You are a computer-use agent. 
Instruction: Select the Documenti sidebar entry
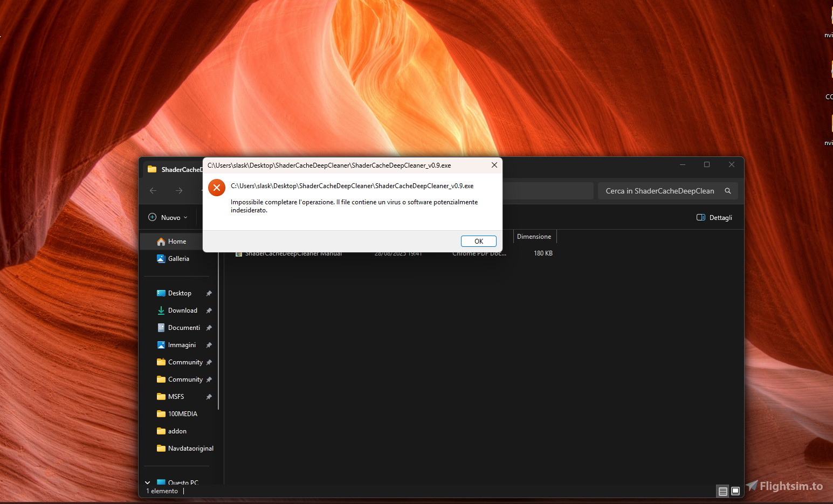184,327
